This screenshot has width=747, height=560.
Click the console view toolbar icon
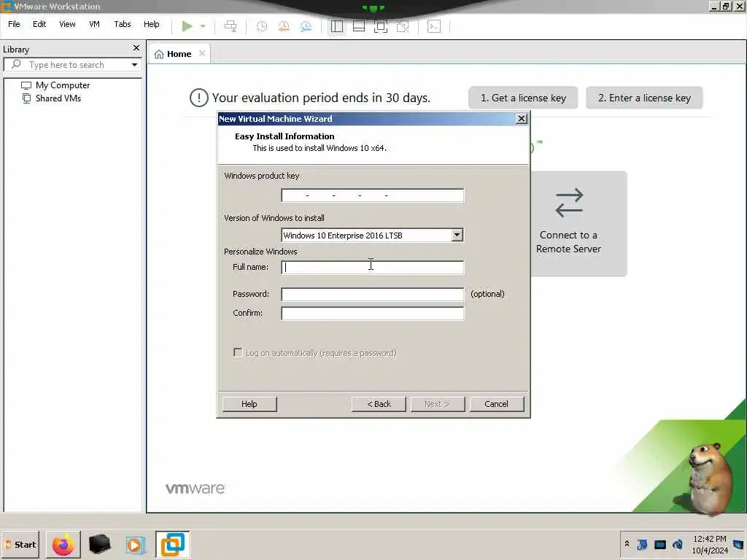coord(433,26)
